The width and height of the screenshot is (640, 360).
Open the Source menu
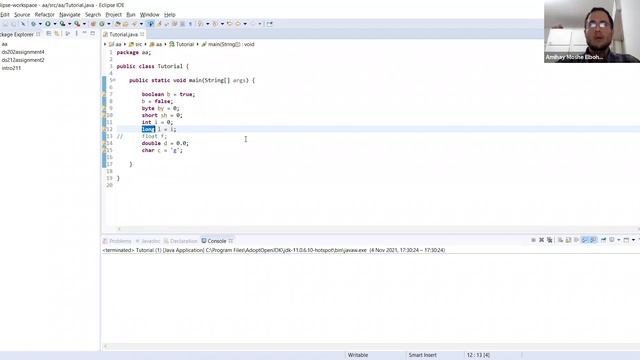22,15
